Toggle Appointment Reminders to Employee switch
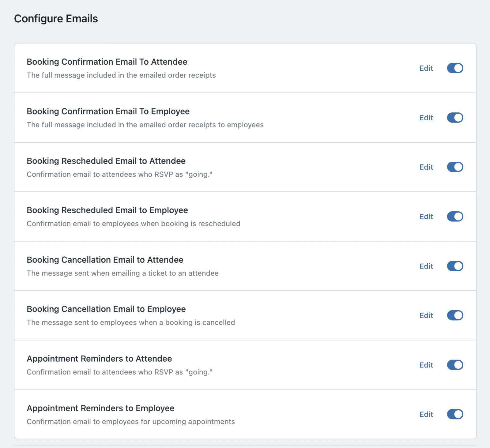The height and width of the screenshot is (448, 490). pos(455,414)
